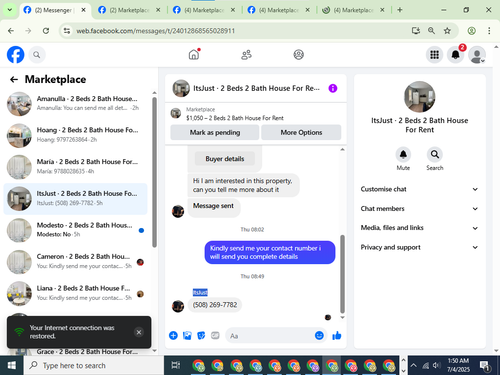Click the install app icon in address bar

coord(416,31)
